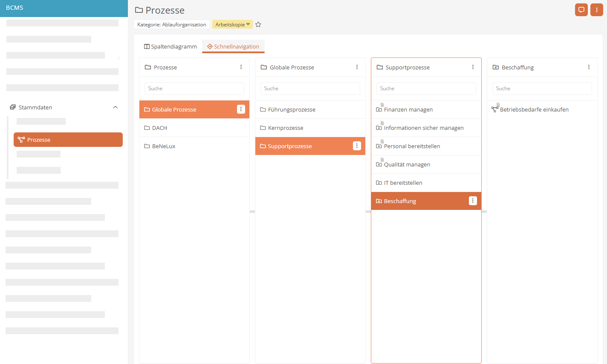Click the process icon beside Betriebsbedarfe einkaufen

(x=495, y=109)
